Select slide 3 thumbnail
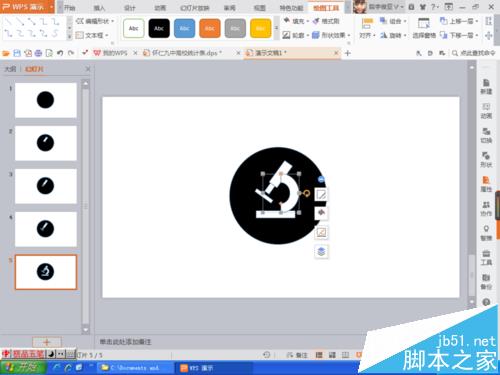500x375 pixels. coord(46,186)
